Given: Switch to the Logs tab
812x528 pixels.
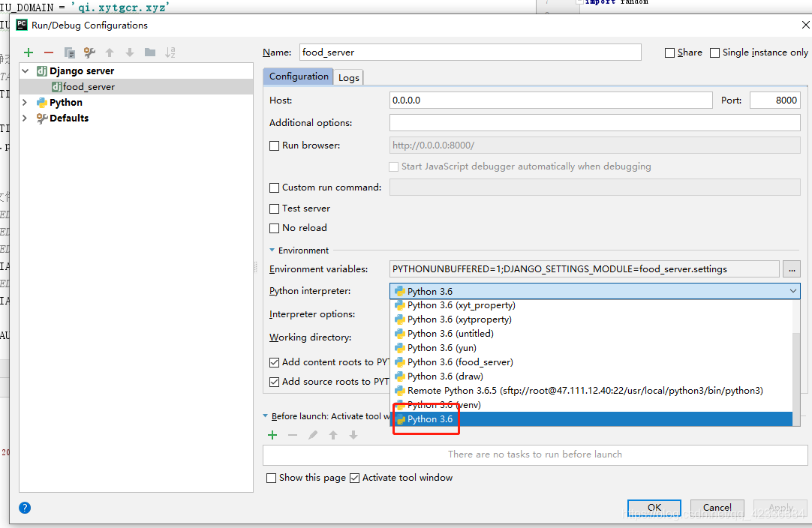Looking at the screenshot, I should [348, 78].
